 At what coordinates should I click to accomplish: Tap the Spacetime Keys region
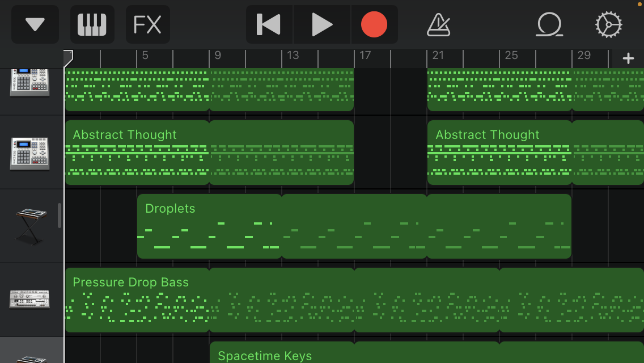pyautogui.click(x=282, y=353)
